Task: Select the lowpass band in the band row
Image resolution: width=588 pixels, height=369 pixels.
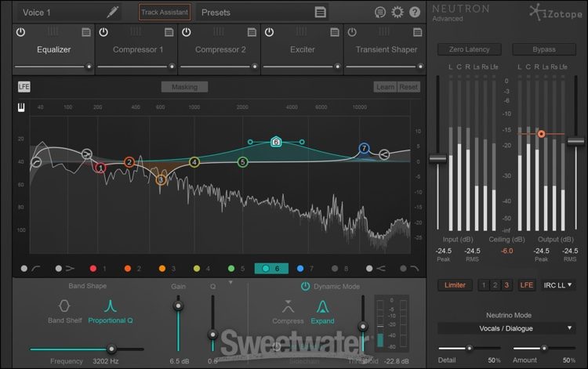Action: [x=408, y=268]
